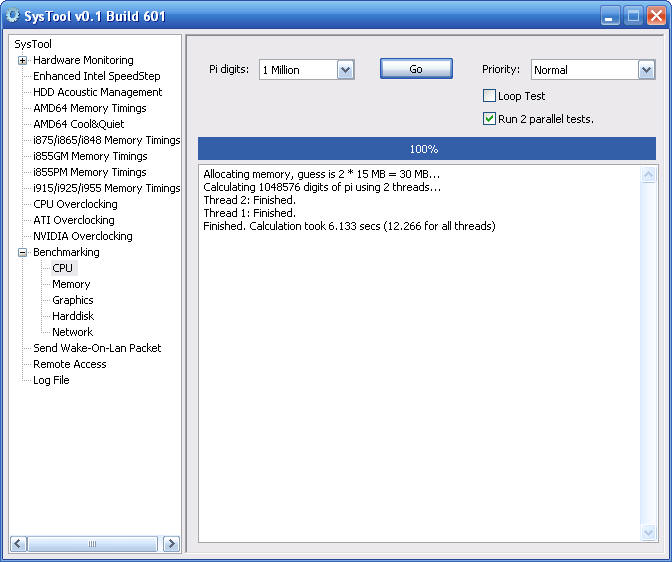Screen dimensions: 672x562
Task: Open Hardware Monitoring in the tree
Action: [83, 60]
